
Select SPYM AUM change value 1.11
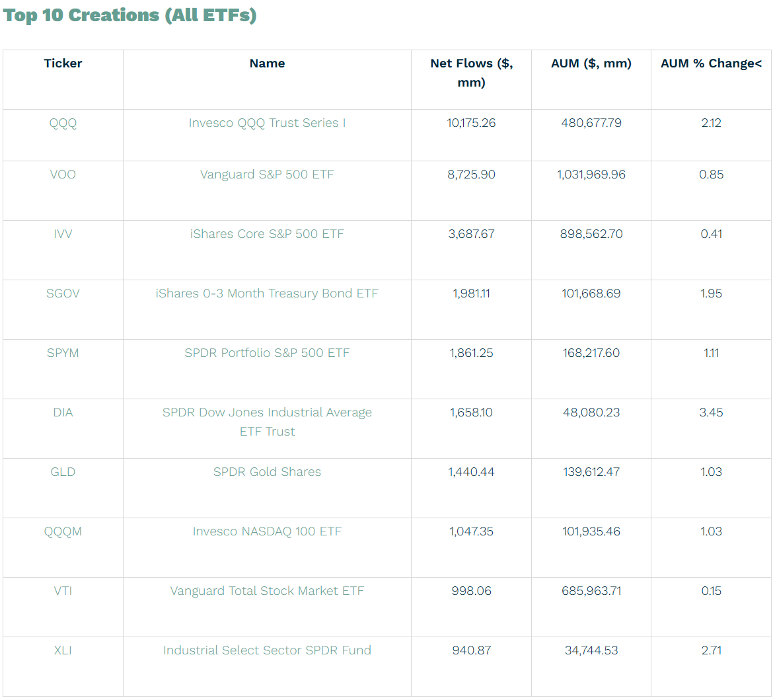click(x=711, y=353)
